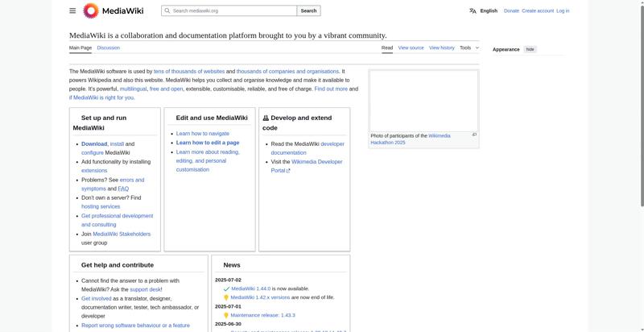Click the free and open link

click(x=167, y=89)
